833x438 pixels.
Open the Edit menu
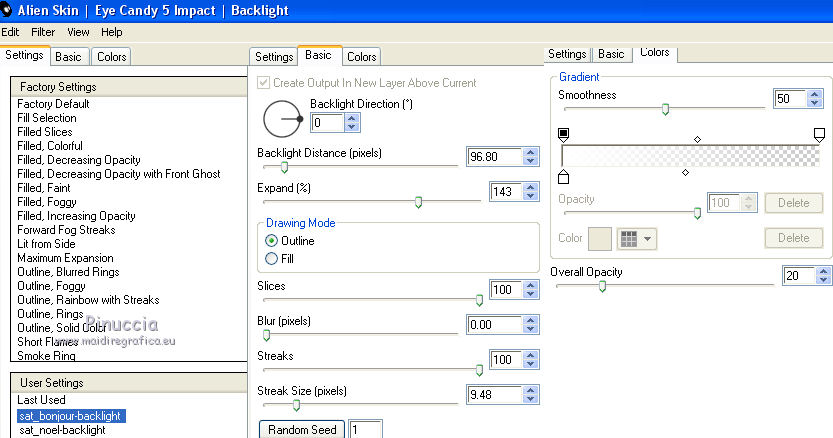pyautogui.click(x=10, y=32)
